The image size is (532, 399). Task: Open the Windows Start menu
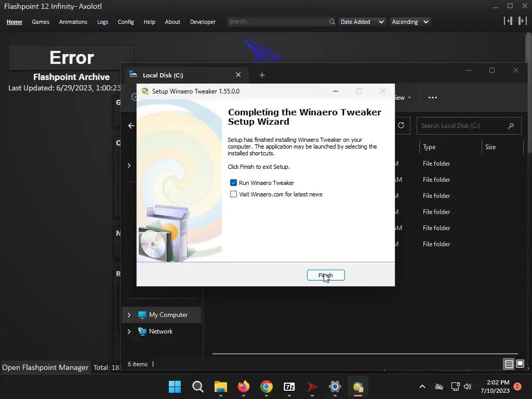pyautogui.click(x=175, y=387)
